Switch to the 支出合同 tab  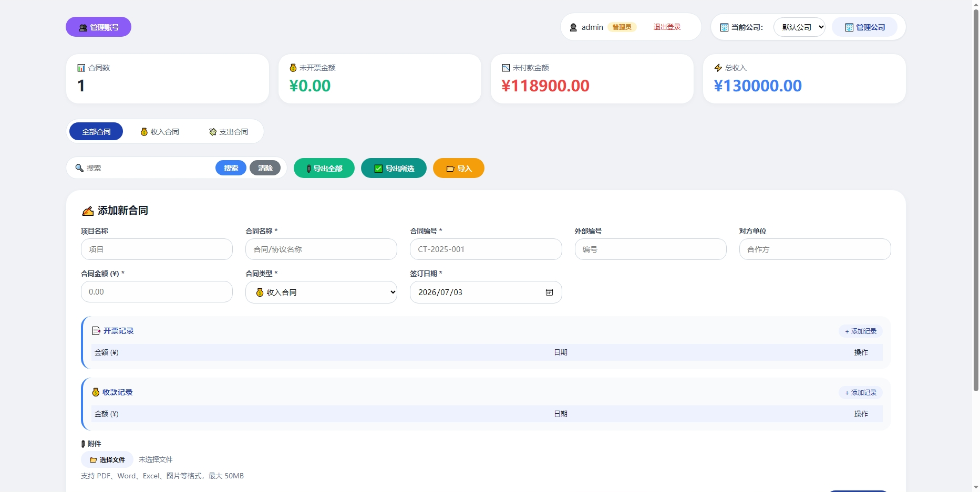click(x=229, y=132)
